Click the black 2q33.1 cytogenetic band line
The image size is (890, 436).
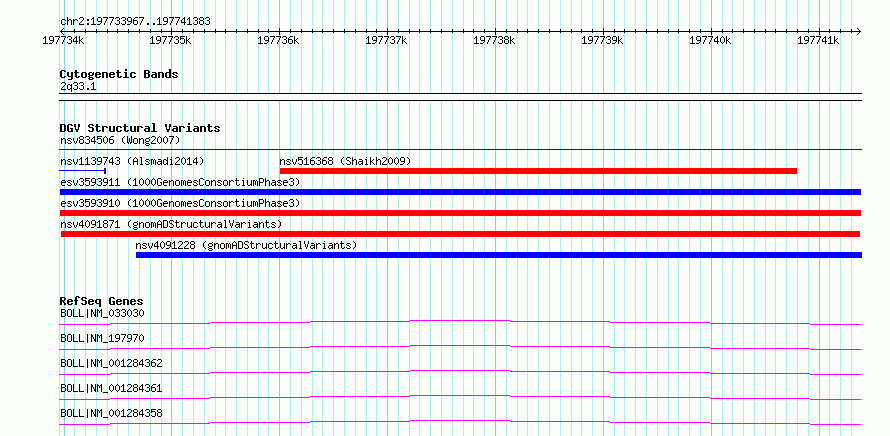[460, 97]
